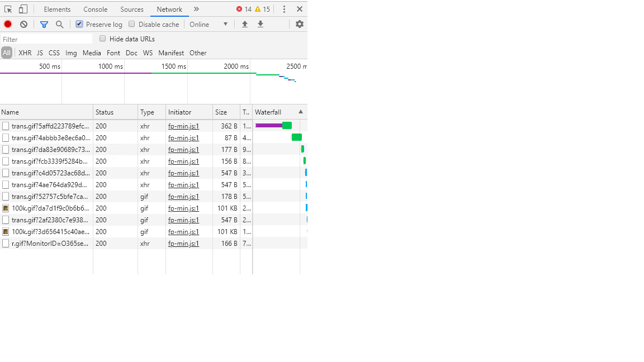The image size is (644, 362).
Task: Close the DevTools panel
Action: click(x=300, y=9)
